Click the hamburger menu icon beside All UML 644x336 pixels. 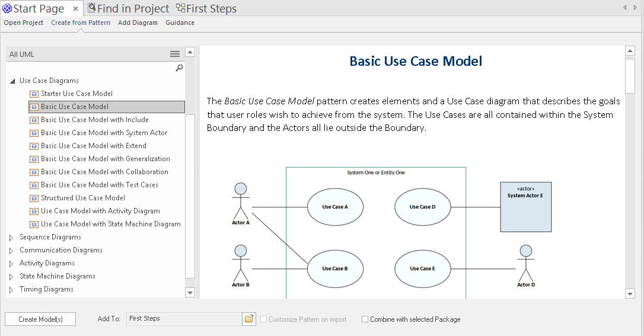click(x=175, y=54)
